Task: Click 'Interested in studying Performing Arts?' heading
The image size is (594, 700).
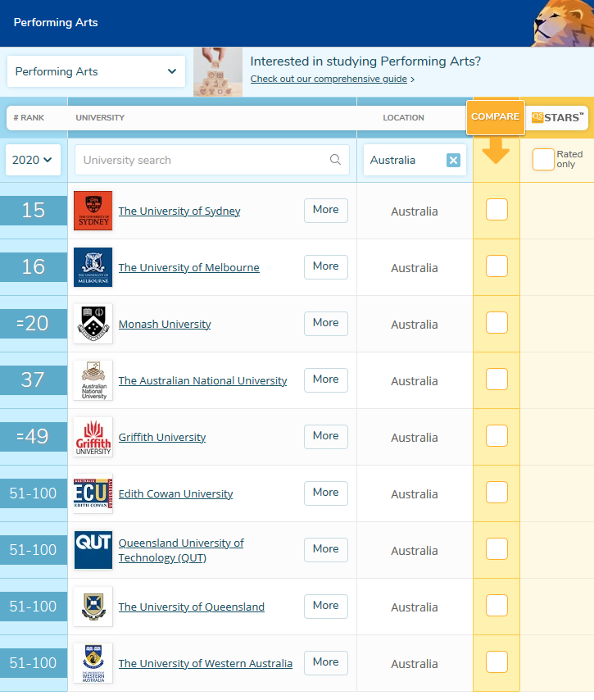Action: click(x=365, y=61)
